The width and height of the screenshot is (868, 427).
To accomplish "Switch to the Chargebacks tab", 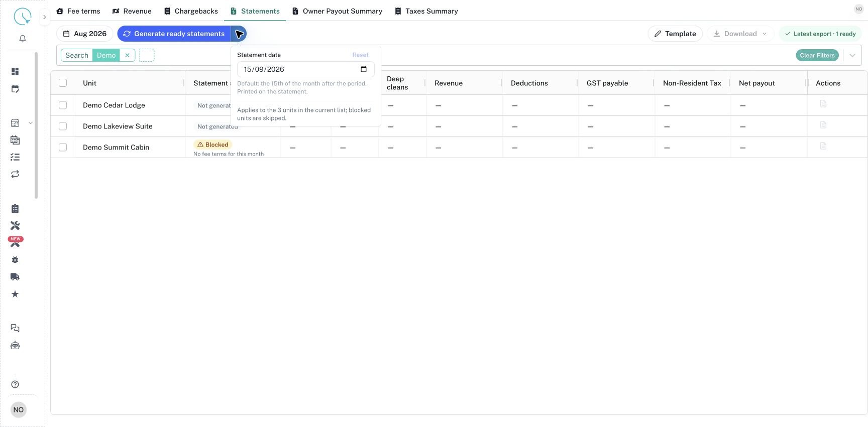I will [191, 11].
